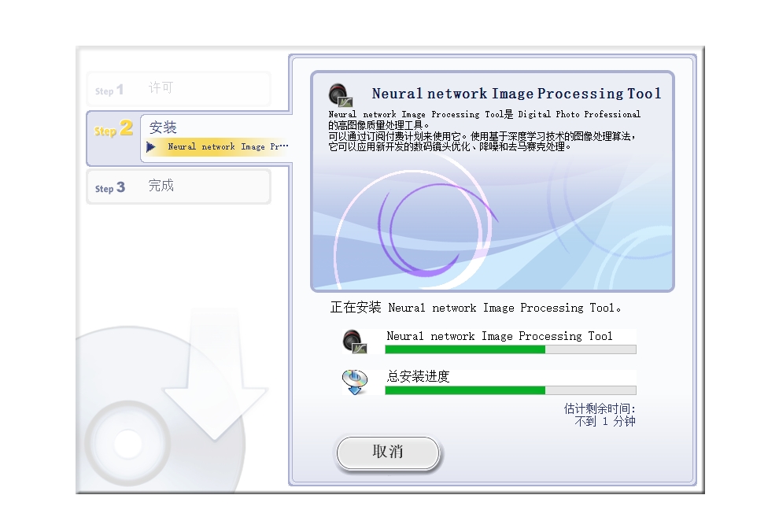Viewport: 779px width, 532px height.
Task: Click the disc icon beside 总安装进度
Action: (355, 382)
